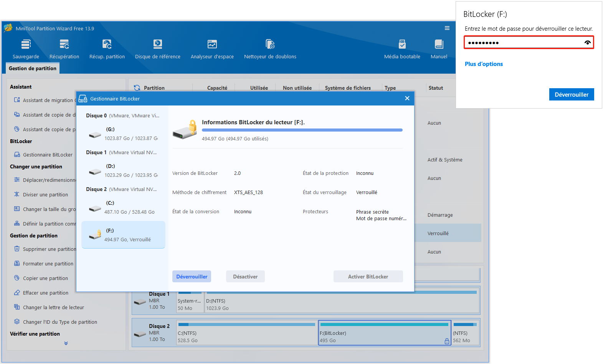Click the XTS_AES_128 encryption value
Image resolution: width=603 pixels, height=364 pixels.
point(248,193)
